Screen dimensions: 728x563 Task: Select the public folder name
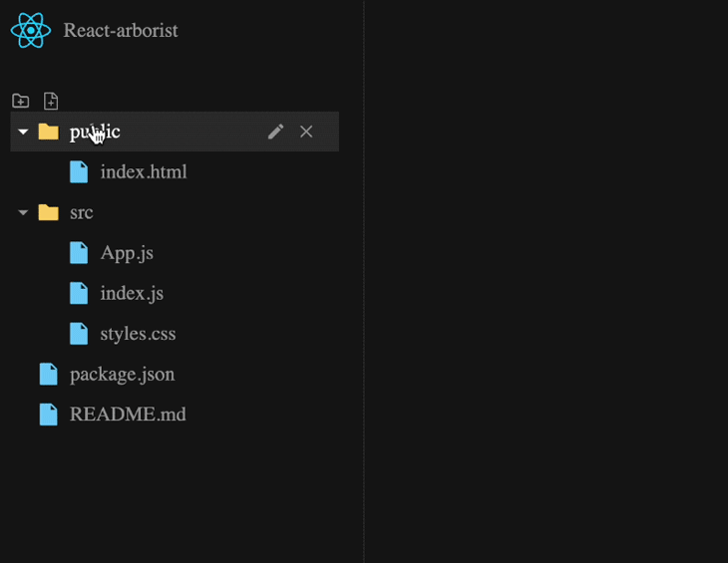pos(96,132)
